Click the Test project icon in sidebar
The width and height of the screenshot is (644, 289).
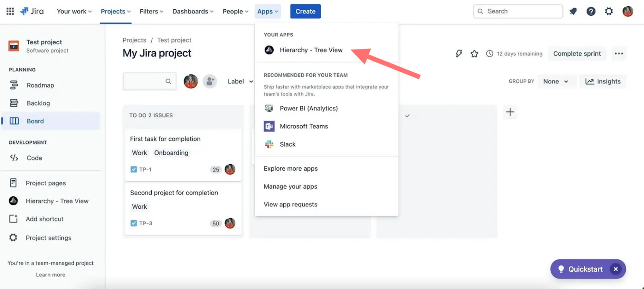tap(14, 46)
